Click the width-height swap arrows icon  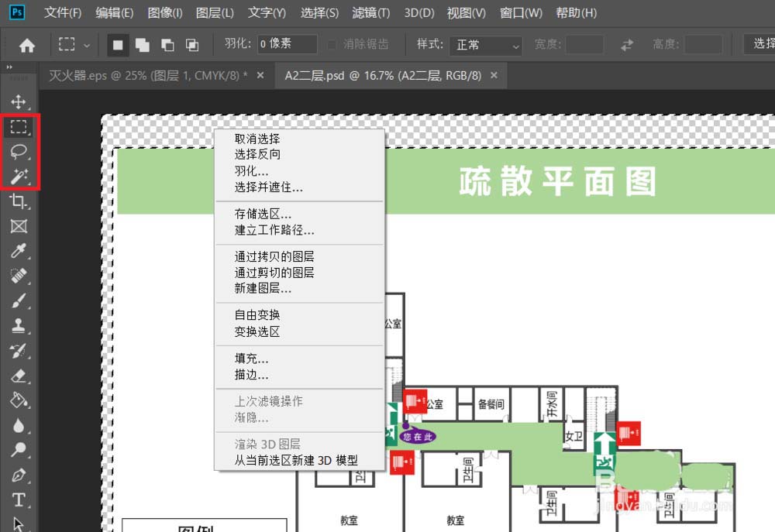pos(626,45)
